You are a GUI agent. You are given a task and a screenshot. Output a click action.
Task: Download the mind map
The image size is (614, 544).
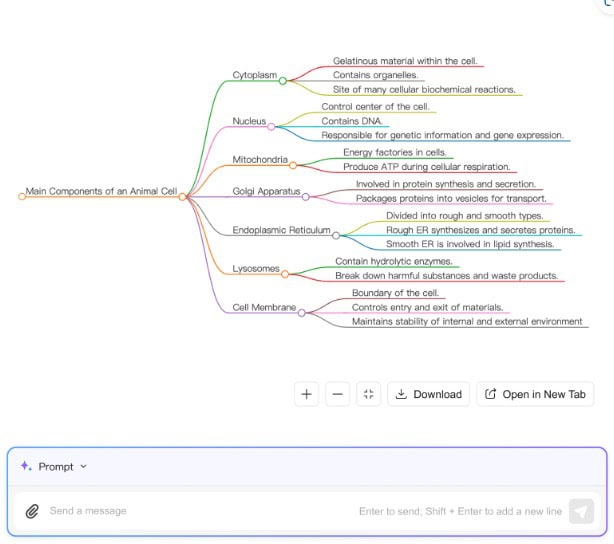(429, 394)
